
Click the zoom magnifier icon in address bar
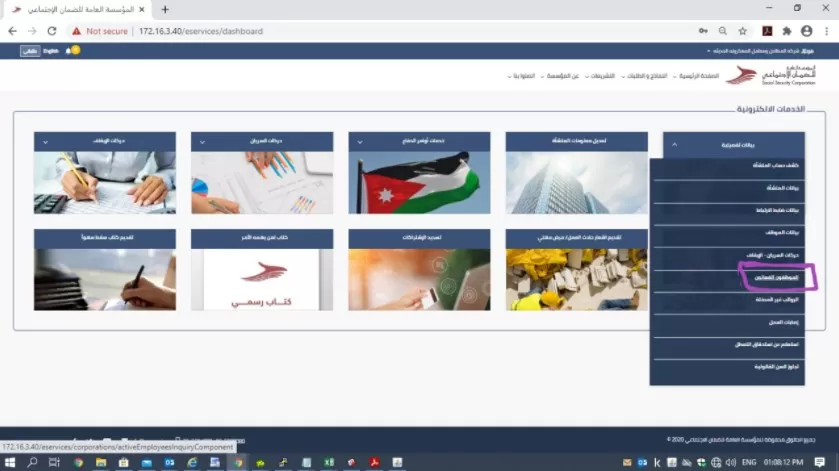[723, 31]
